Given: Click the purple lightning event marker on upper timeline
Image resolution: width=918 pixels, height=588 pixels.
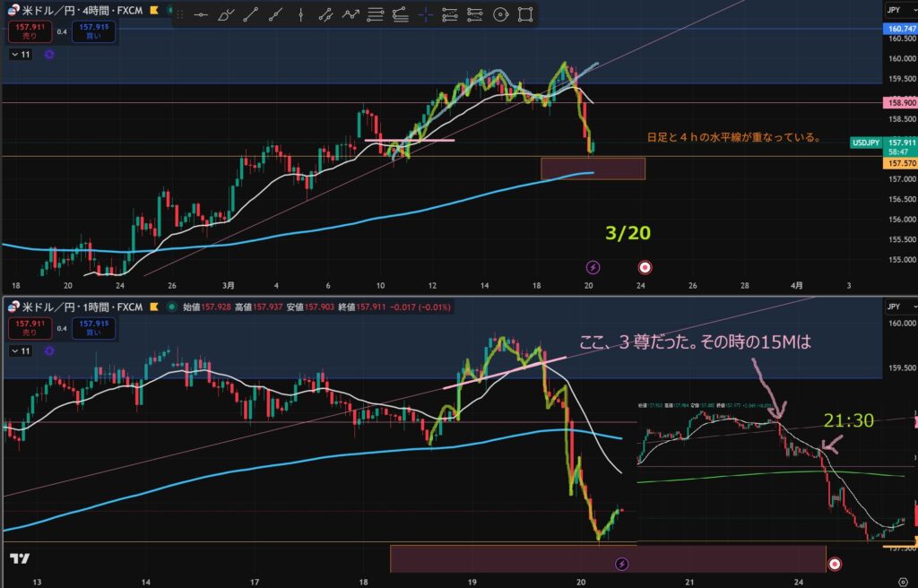Looking at the screenshot, I should (593, 267).
